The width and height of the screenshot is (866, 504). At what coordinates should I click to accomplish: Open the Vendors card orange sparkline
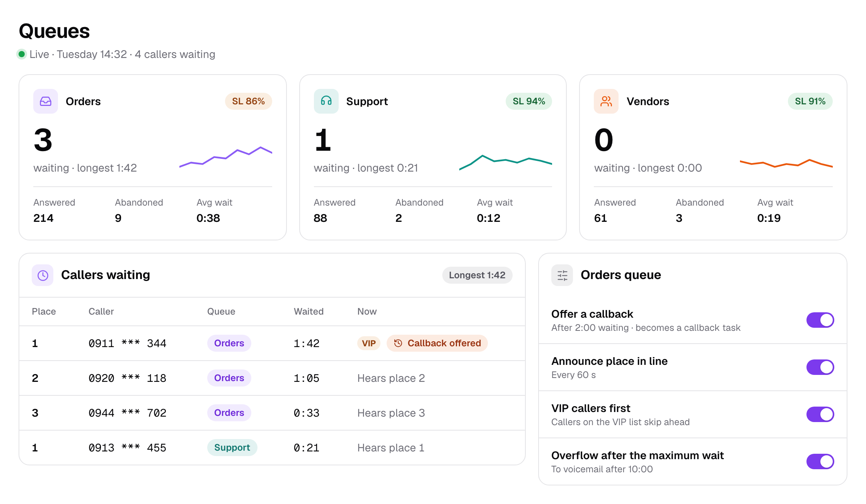click(x=786, y=163)
